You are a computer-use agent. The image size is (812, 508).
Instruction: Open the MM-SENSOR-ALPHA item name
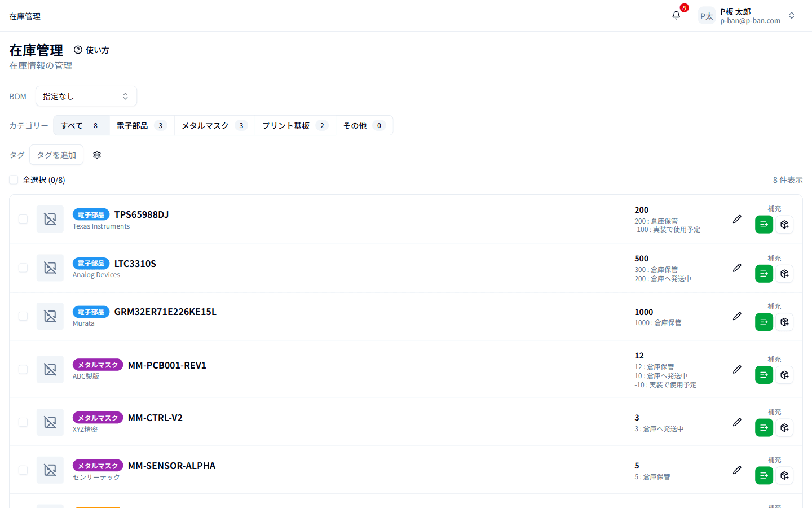click(171, 466)
